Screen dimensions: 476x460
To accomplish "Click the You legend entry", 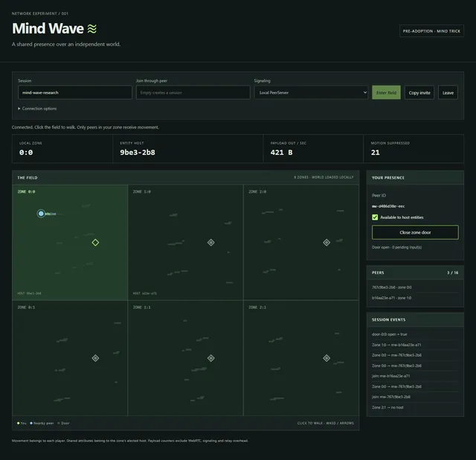I will point(22,424).
